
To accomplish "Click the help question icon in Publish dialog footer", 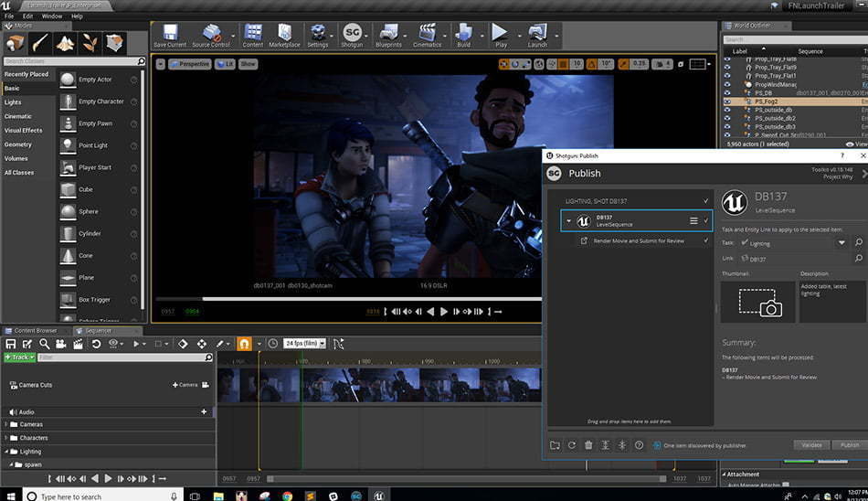I will point(639,445).
